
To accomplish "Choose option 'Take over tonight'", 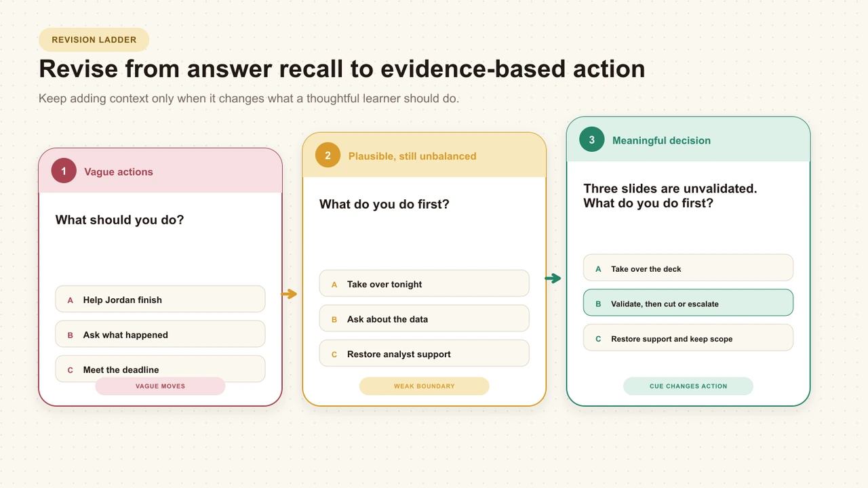I will (424, 284).
